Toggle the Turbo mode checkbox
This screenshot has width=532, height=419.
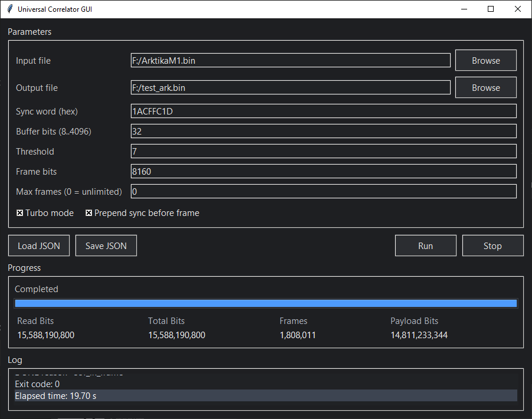20,213
